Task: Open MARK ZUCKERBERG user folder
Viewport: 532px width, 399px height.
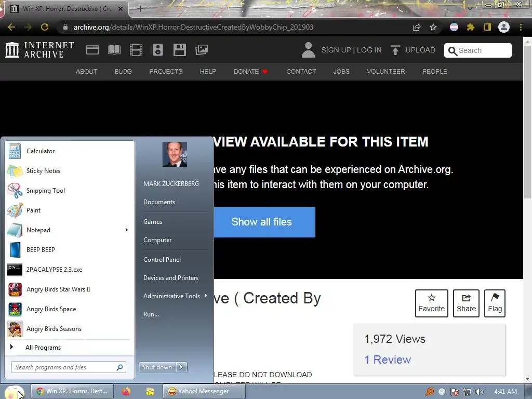Action: tap(171, 183)
